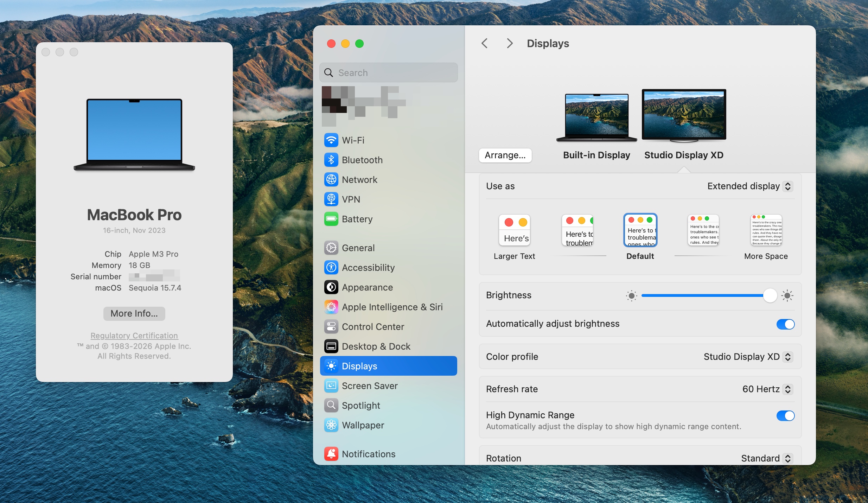Viewport: 868px width, 503px height.
Task: Select the resolution option between Larger Text and Default
Action: (x=577, y=230)
